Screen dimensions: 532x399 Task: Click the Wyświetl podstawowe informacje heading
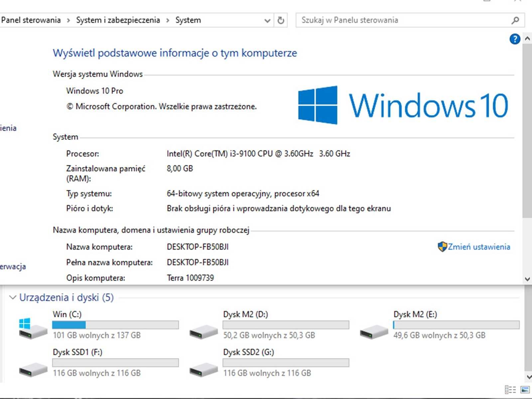tap(175, 53)
